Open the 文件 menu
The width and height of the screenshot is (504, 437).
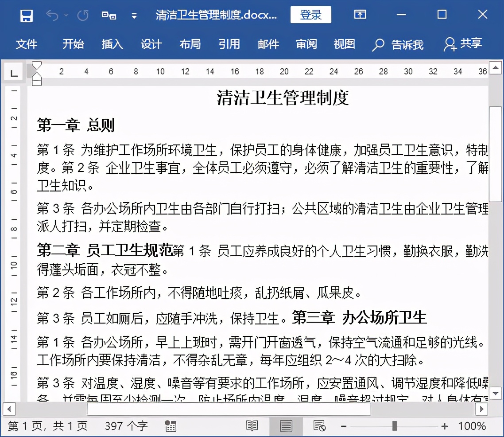(x=27, y=44)
